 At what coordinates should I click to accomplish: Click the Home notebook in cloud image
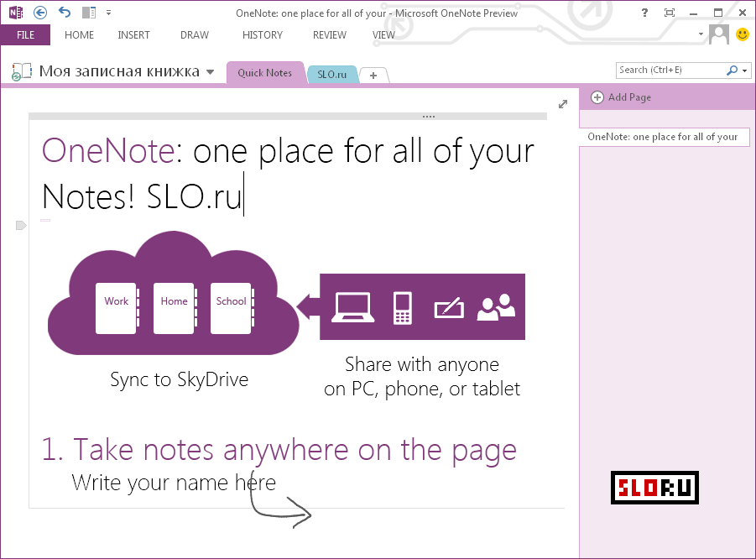coord(175,308)
